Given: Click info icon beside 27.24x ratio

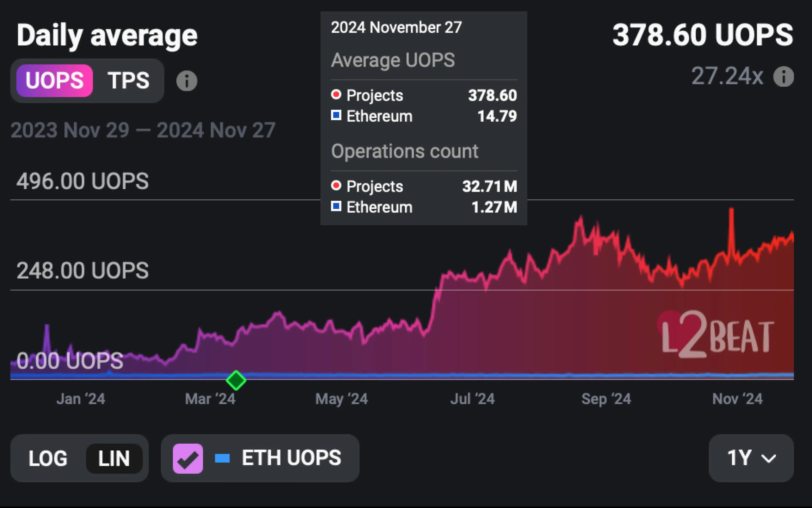Looking at the screenshot, I should [x=783, y=77].
